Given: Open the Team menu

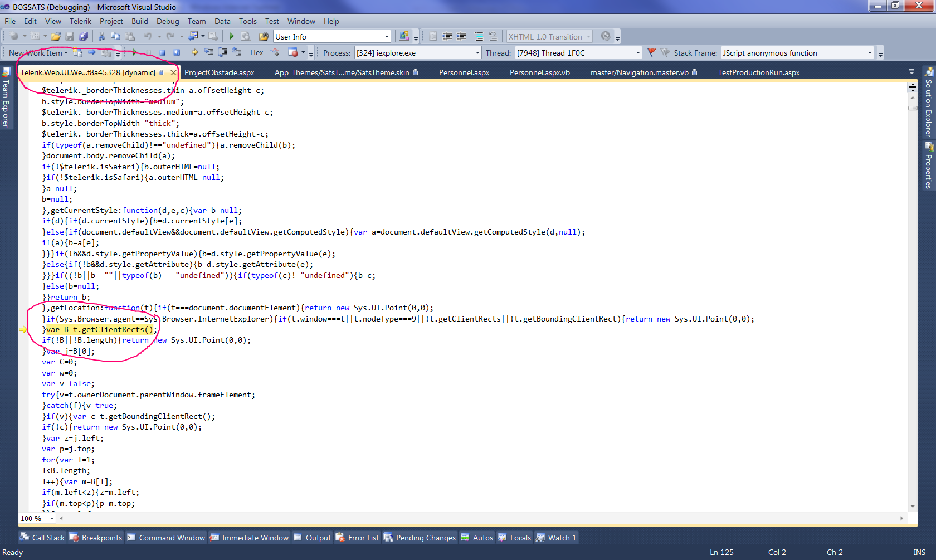Looking at the screenshot, I should [x=197, y=21].
